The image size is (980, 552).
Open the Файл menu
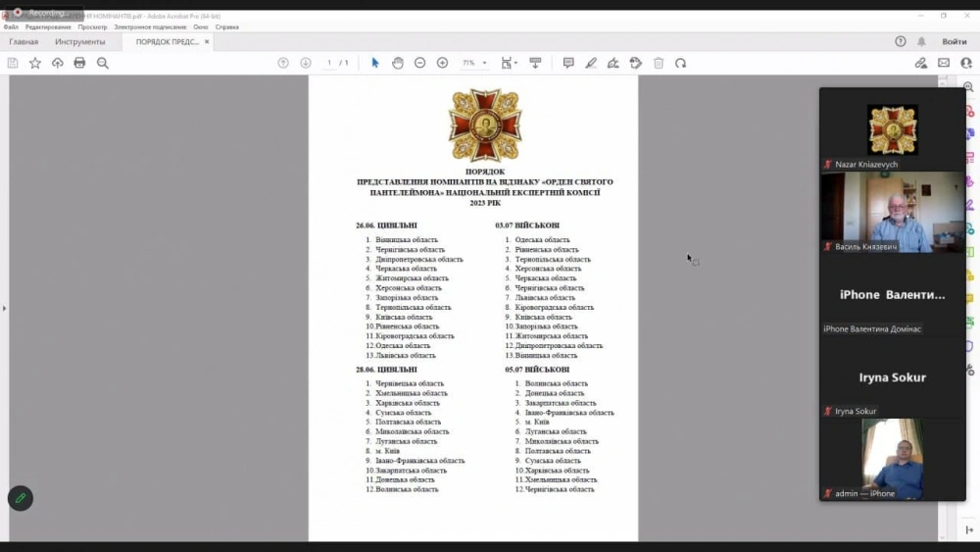pos(11,26)
